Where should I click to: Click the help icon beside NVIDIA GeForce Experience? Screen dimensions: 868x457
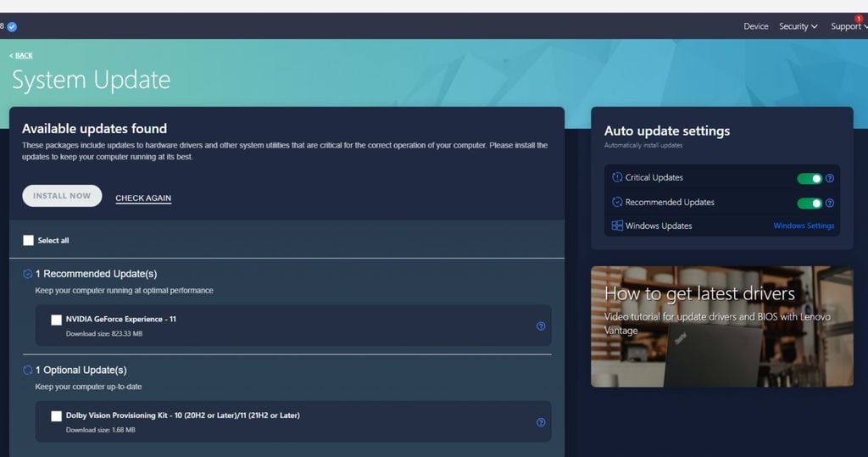coord(541,326)
